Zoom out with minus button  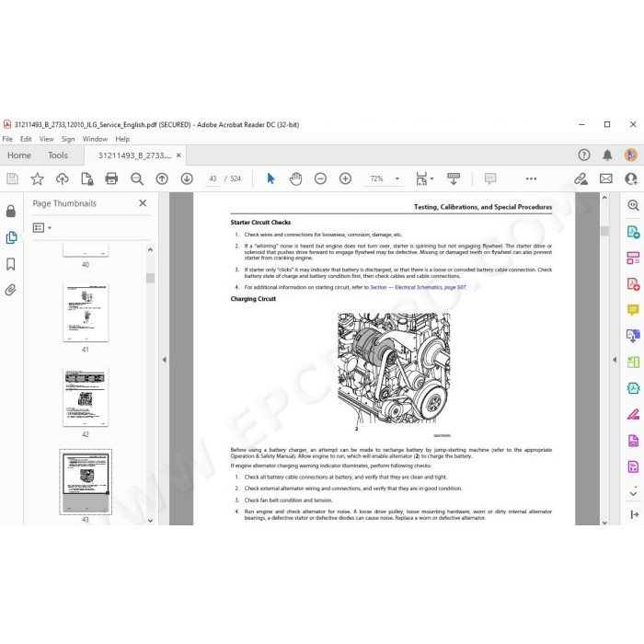click(320, 178)
